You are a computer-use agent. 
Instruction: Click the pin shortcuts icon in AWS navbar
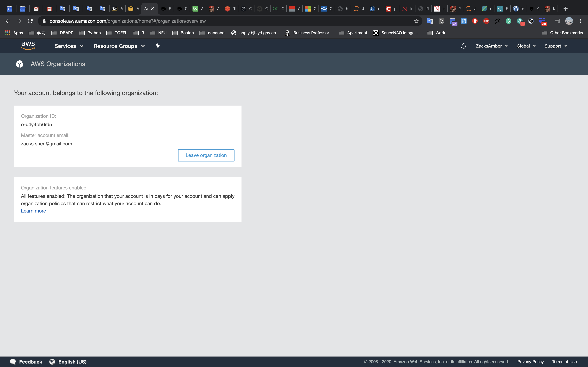pyautogui.click(x=158, y=46)
